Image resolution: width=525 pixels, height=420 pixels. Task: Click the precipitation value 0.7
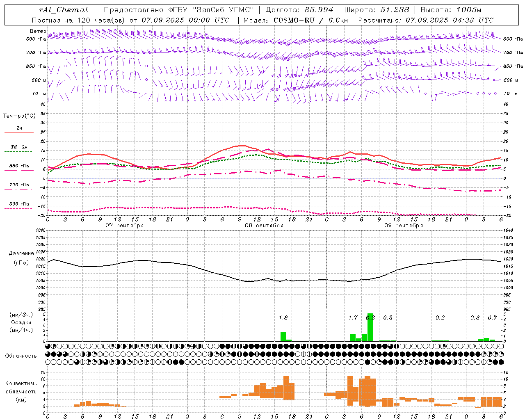point(492,317)
